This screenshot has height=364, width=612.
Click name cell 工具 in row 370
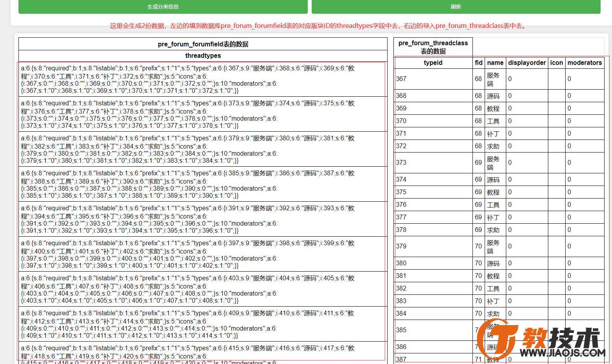pyautogui.click(x=495, y=121)
